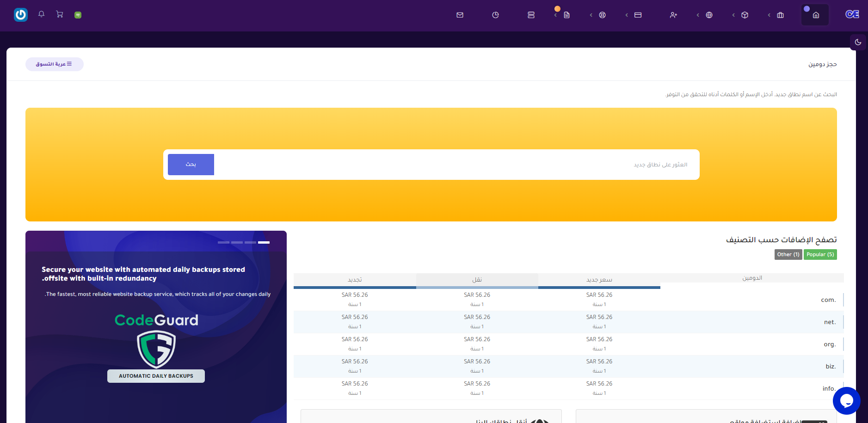Image resolution: width=868 pixels, height=423 pixels.
Task: Open the live chat bubble
Action: coord(846,401)
